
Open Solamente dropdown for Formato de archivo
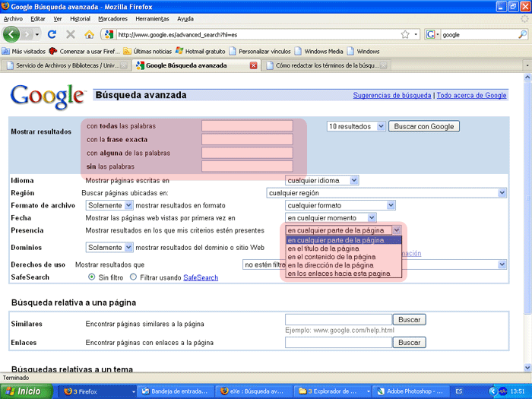109,205
